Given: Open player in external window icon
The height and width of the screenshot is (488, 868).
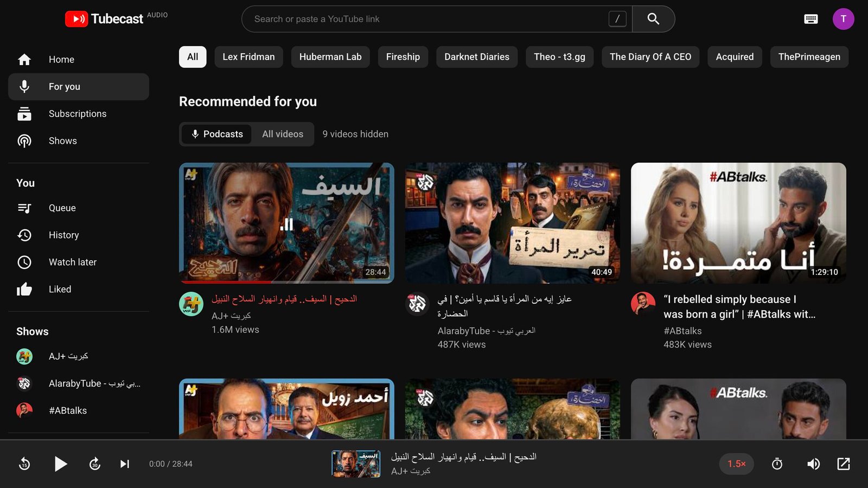Looking at the screenshot, I should tap(844, 464).
